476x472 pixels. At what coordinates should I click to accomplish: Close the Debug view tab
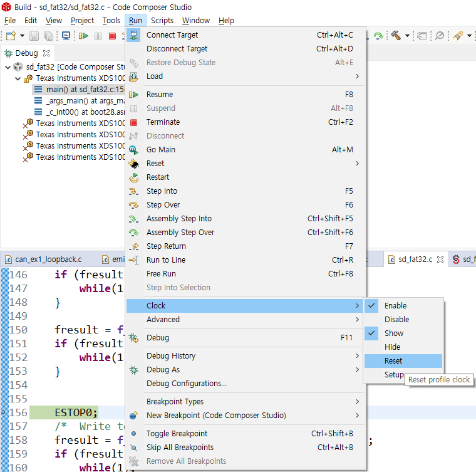click(46, 53)
